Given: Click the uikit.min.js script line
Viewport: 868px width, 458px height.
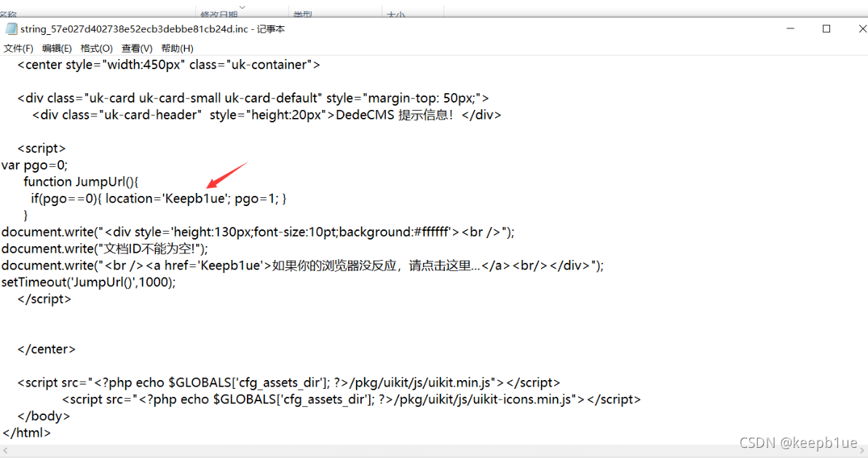Looking at the screenshot, I should point(288,383).
